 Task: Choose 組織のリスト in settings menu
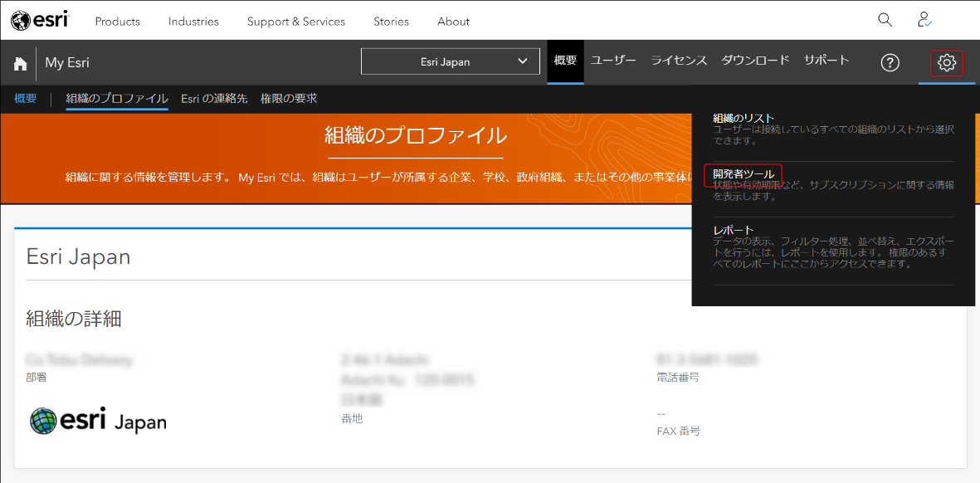744,118
